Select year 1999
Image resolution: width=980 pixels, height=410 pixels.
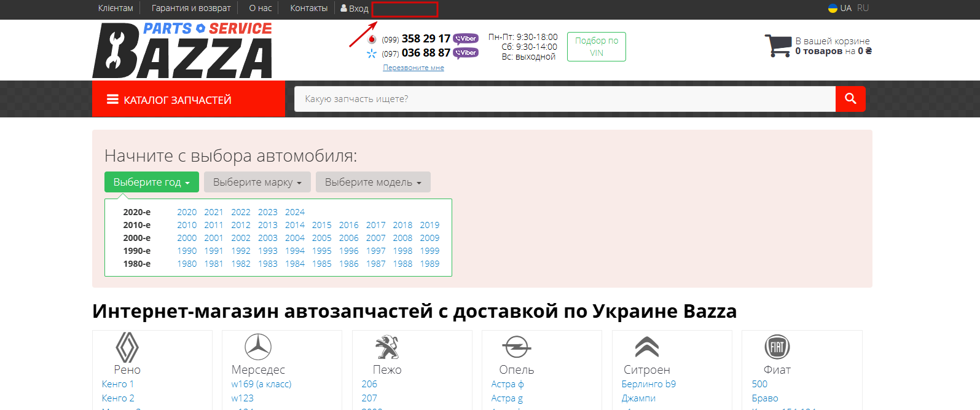(430, 251)
